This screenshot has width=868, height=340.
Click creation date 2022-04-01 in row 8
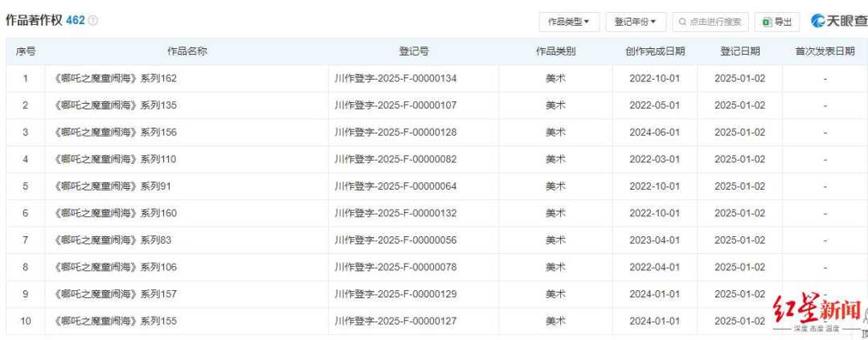coord(655,268)
